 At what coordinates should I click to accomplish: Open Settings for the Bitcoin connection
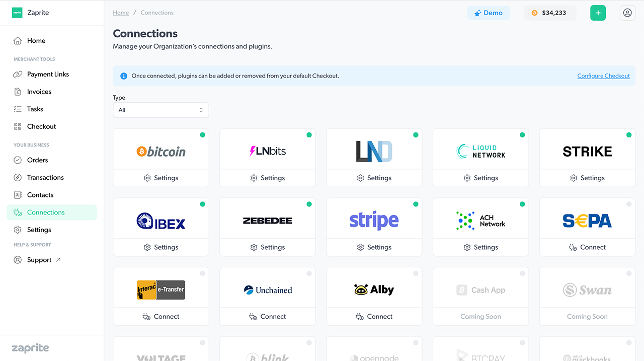(161, 178)
